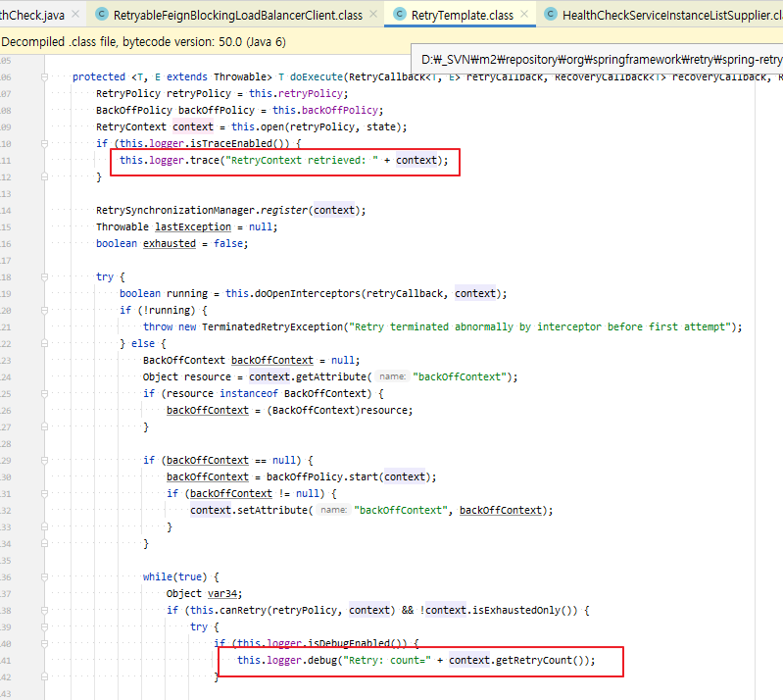Image resolution: width=783 pixels, height=700 pixels.
Task: Collapse the inner try fold inside while loop
Action: point(44,626)
